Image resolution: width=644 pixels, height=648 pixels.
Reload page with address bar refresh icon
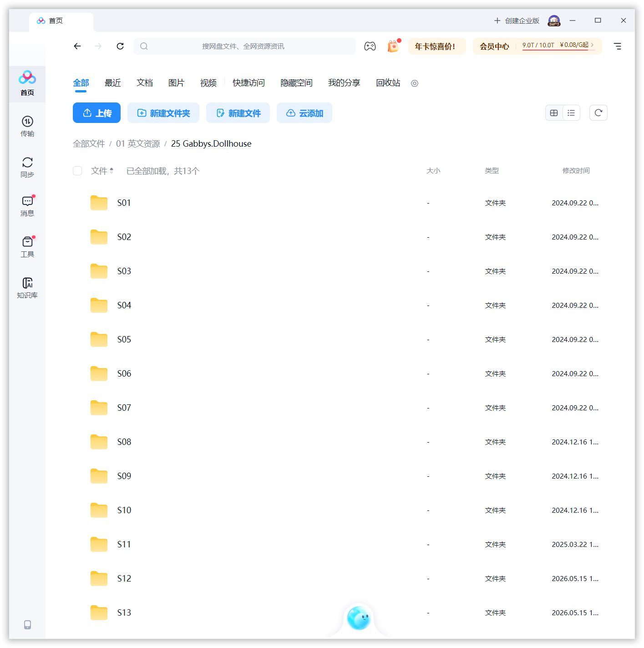pyautogui.click(x=120, y=46)
